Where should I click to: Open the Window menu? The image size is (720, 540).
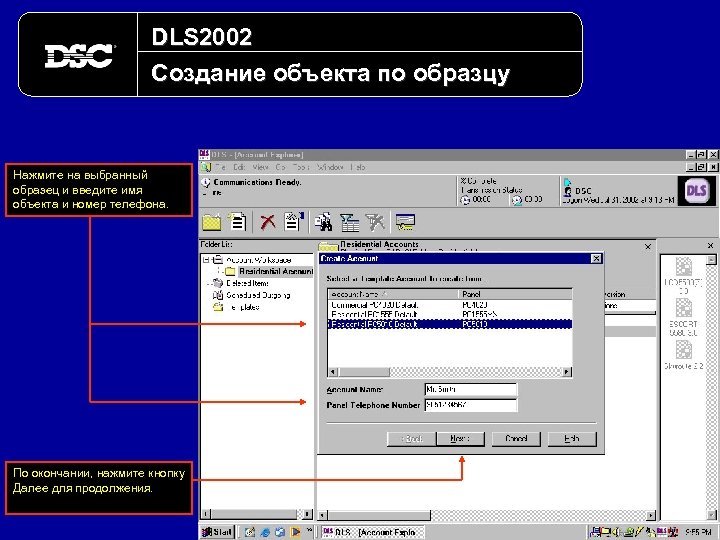330,168
